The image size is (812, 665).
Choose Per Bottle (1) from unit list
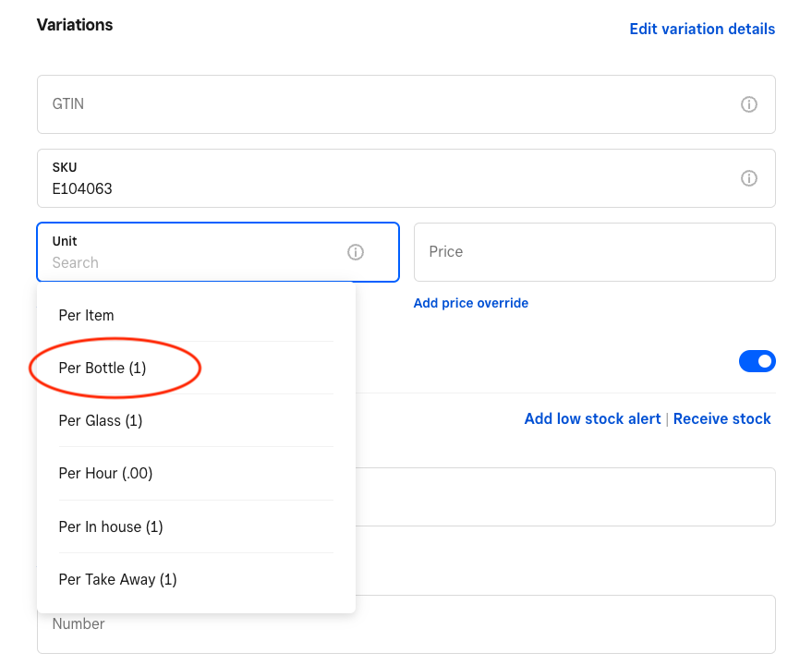click(x=103, y=368)
